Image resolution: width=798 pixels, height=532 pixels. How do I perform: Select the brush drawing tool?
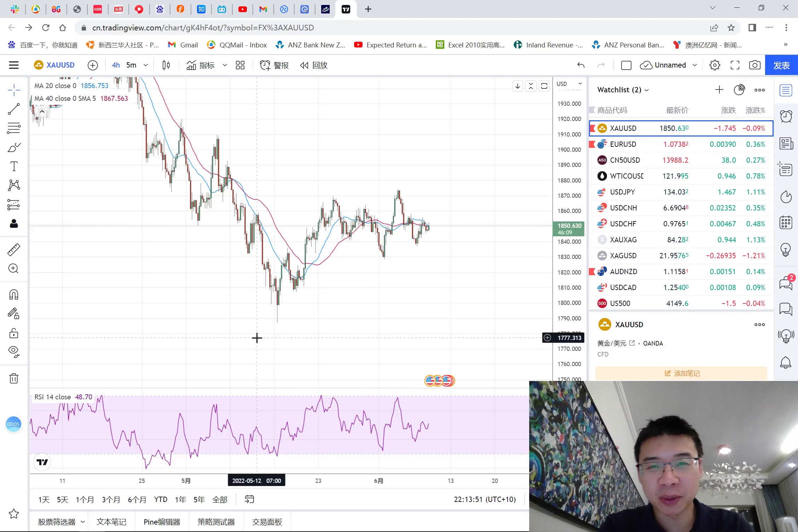pos(14,147)
